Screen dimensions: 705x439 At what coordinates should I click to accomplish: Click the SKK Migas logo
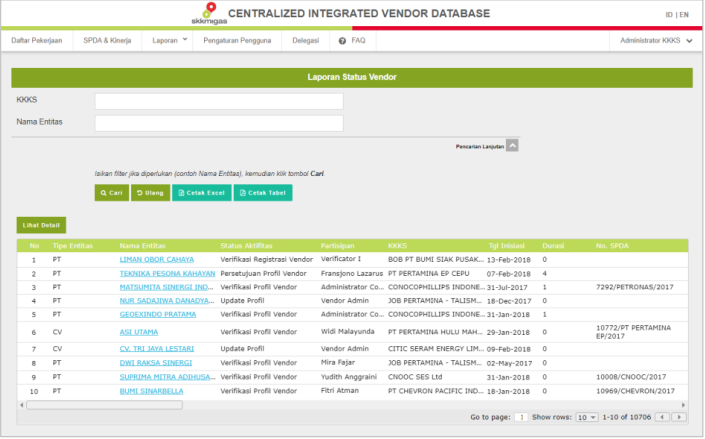tap(209, 13)
